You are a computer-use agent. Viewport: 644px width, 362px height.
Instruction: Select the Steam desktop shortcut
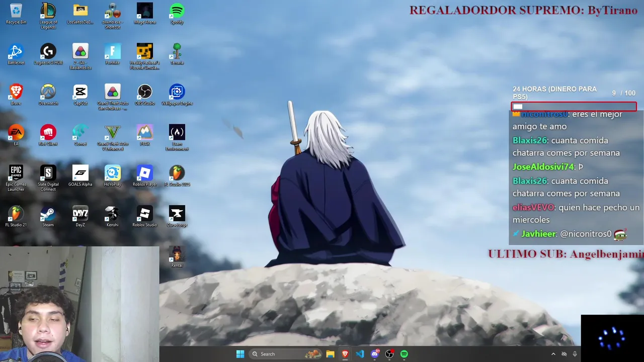click(x=48, y=217)
